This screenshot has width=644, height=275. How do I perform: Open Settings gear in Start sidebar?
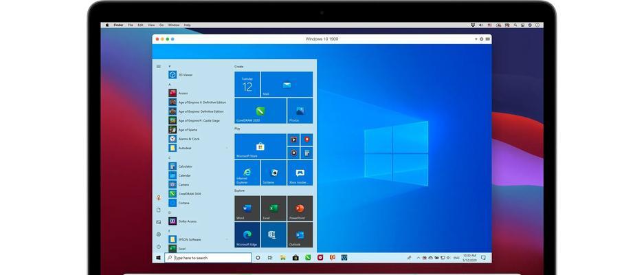(159, 234)
